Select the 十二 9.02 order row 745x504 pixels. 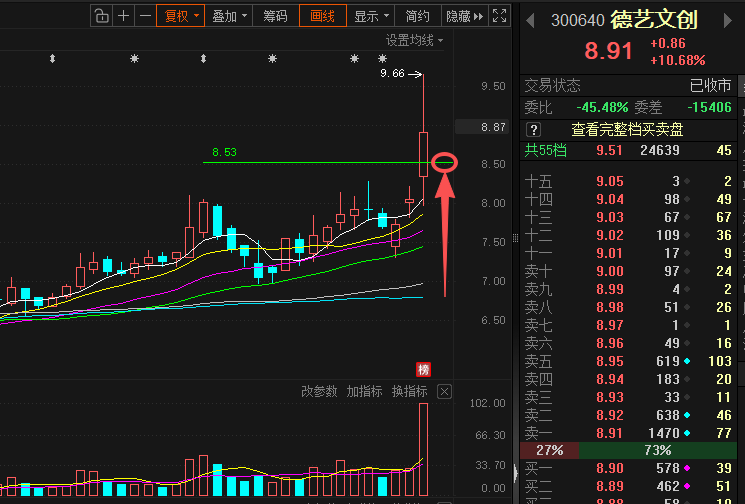point(629,235)
